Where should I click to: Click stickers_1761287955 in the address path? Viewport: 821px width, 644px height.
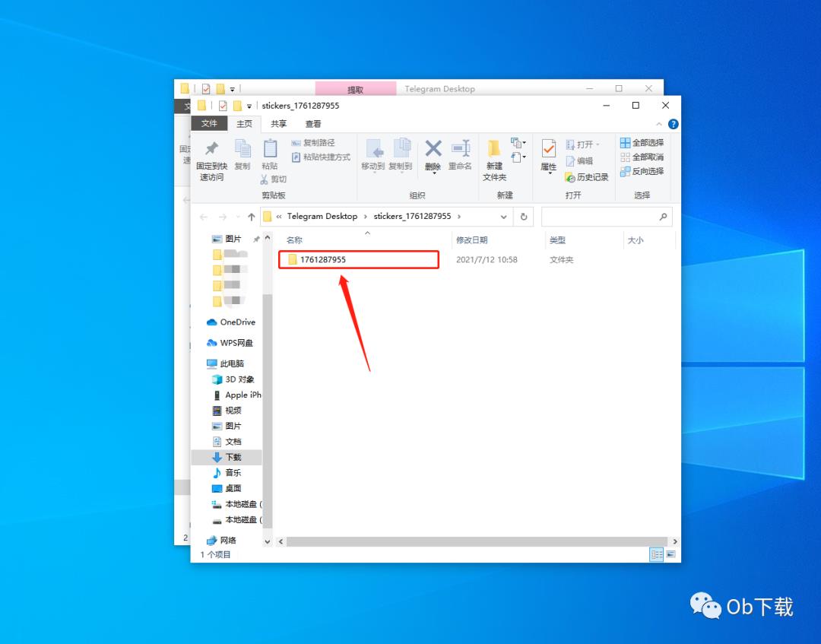(412, 216)
